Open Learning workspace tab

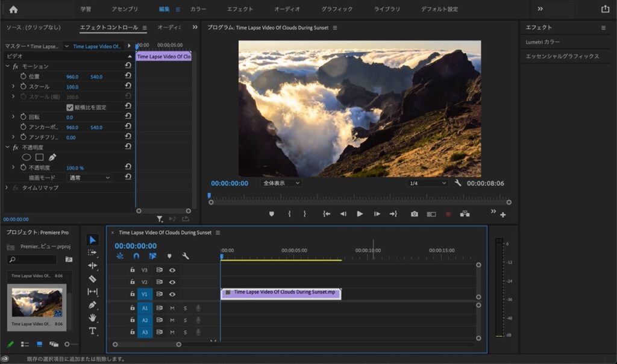[86, 9]
